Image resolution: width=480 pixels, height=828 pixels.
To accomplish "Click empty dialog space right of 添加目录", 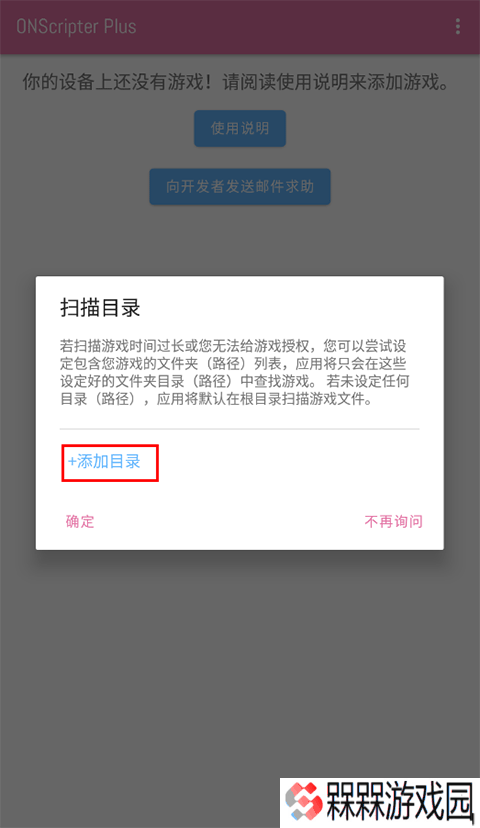I will click(x=296, y=462).
